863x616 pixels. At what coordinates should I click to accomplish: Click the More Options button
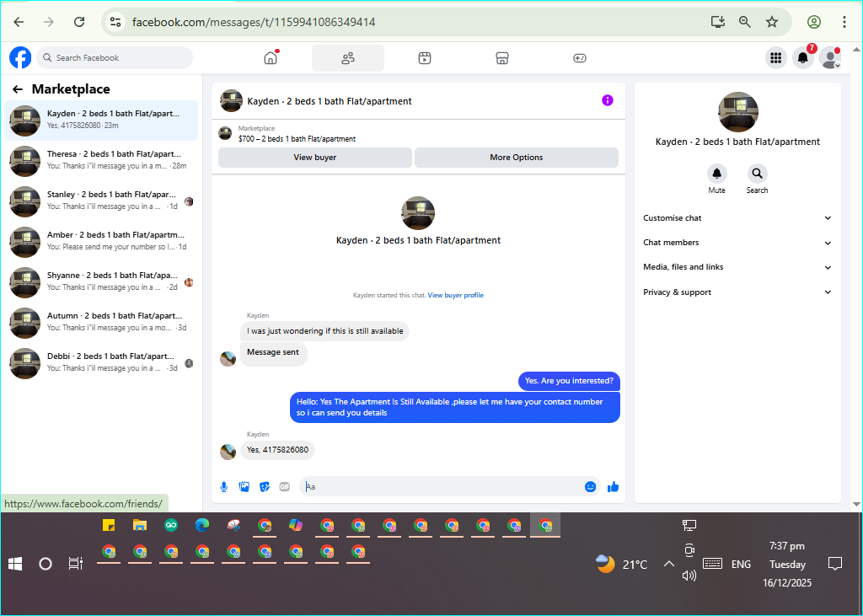pos(517,158)
